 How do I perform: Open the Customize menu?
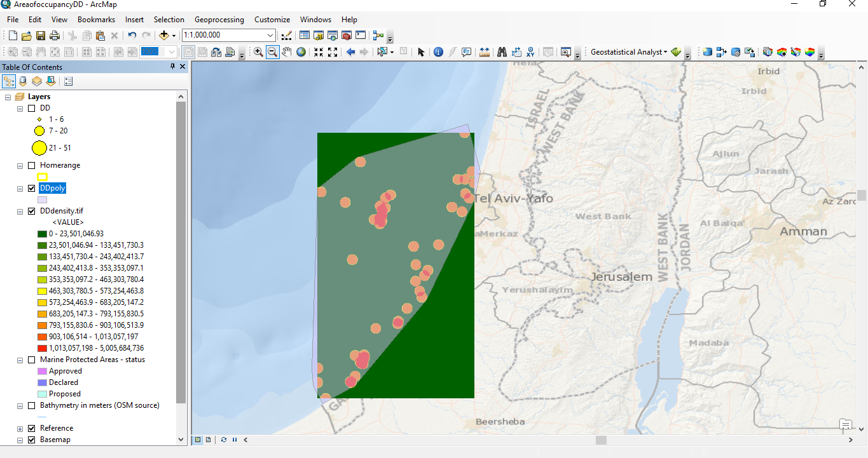coord(272,20)
